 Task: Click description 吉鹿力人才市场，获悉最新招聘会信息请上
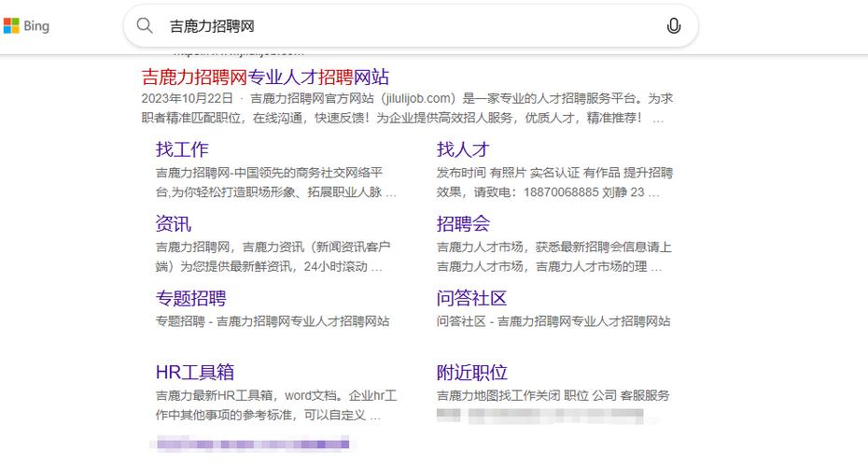[554, 248]
